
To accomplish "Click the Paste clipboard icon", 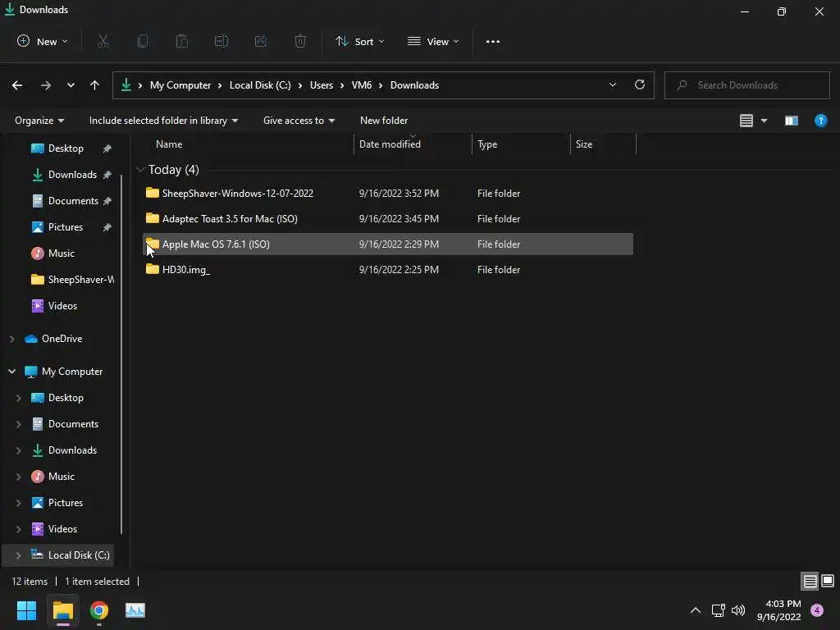I will point(182,41).
